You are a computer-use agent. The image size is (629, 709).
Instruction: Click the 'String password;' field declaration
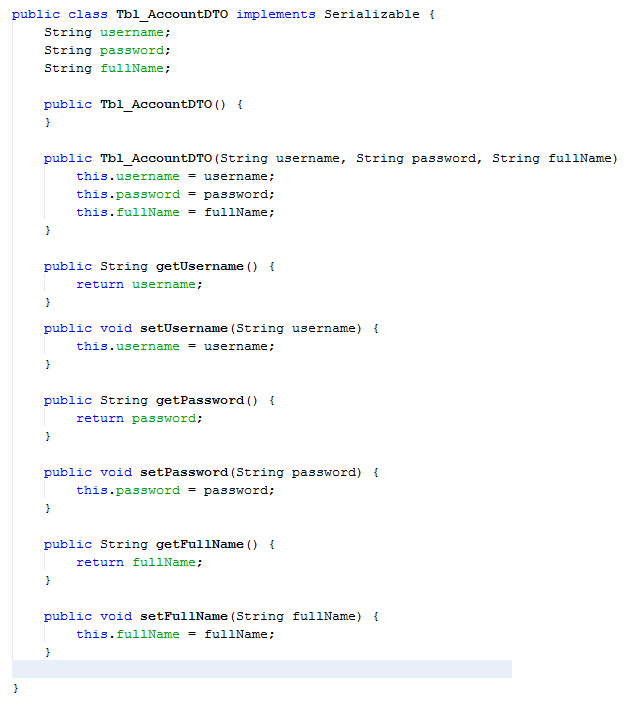pyautogui.click(x=107, y=51)
